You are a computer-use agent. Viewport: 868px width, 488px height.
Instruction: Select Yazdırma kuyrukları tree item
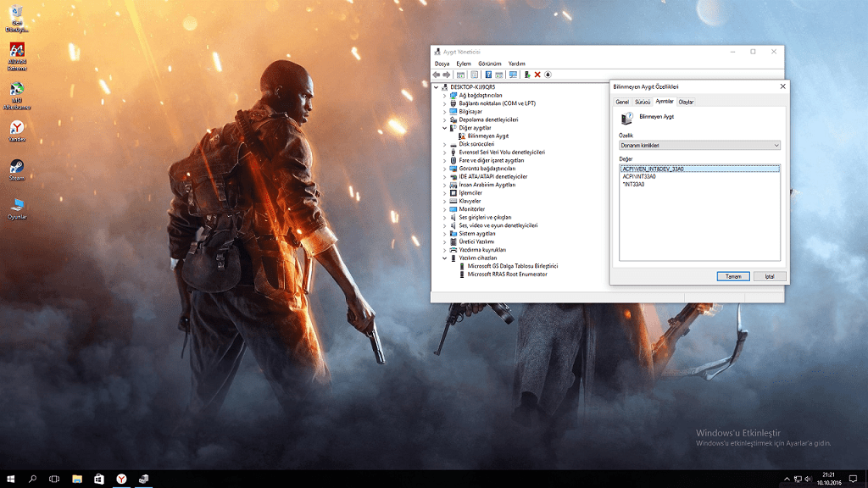point(482,250)
